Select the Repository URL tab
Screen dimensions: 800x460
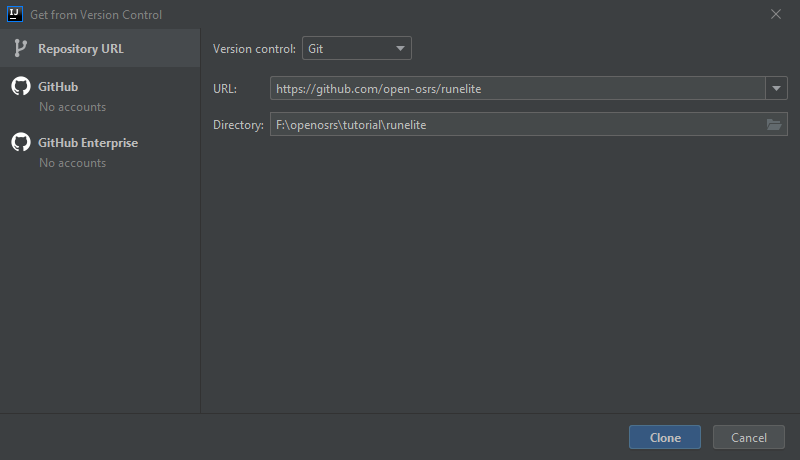[x=81, y=48]
